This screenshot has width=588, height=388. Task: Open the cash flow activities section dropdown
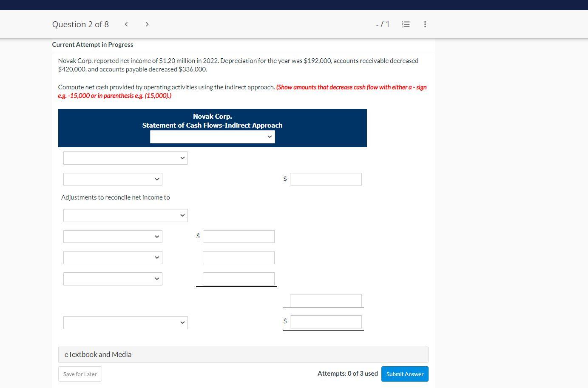(125, 158)
